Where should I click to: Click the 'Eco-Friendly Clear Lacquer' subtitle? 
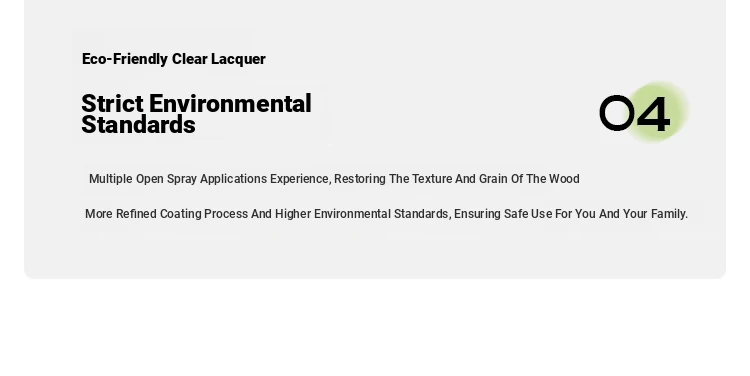[x=174, y=59]
